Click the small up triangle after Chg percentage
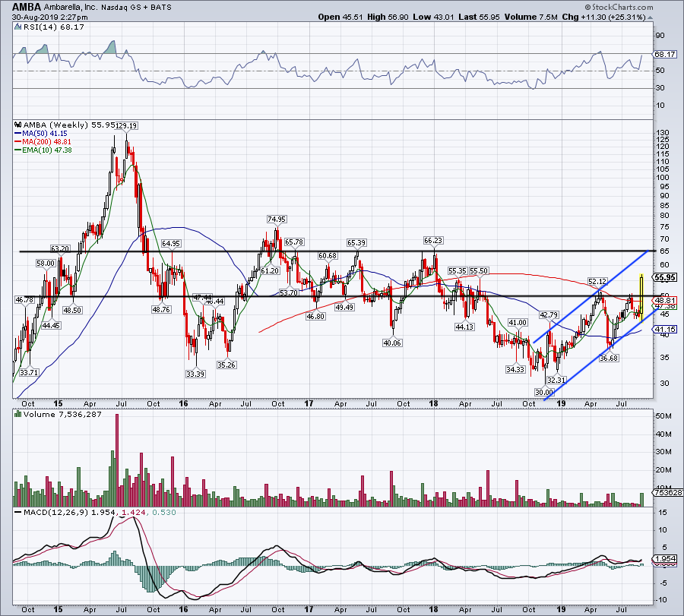684x616 pixels. coord(650,17)
